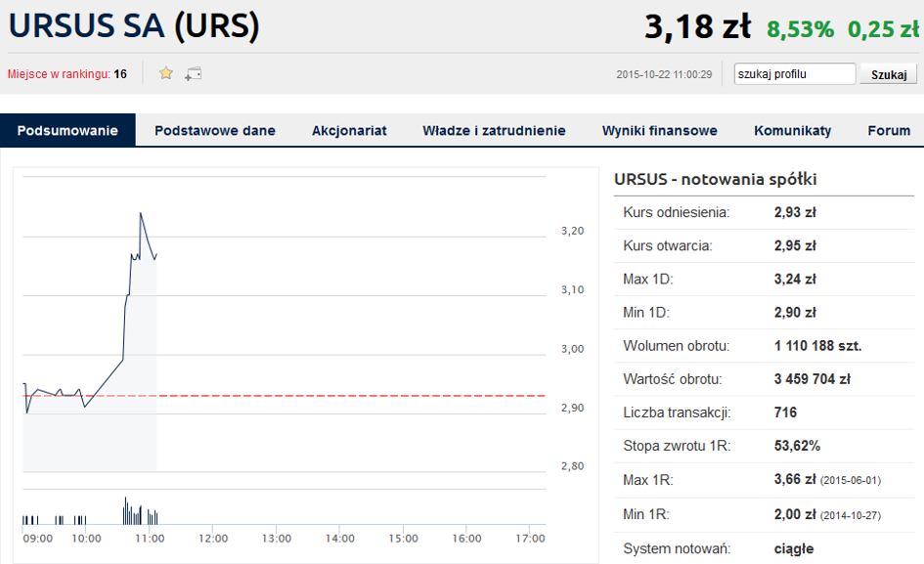Screen dimensions: 924x564
Task: Click the 'Stopa zwrotu 1R:' label
Action: click(677, 446)
